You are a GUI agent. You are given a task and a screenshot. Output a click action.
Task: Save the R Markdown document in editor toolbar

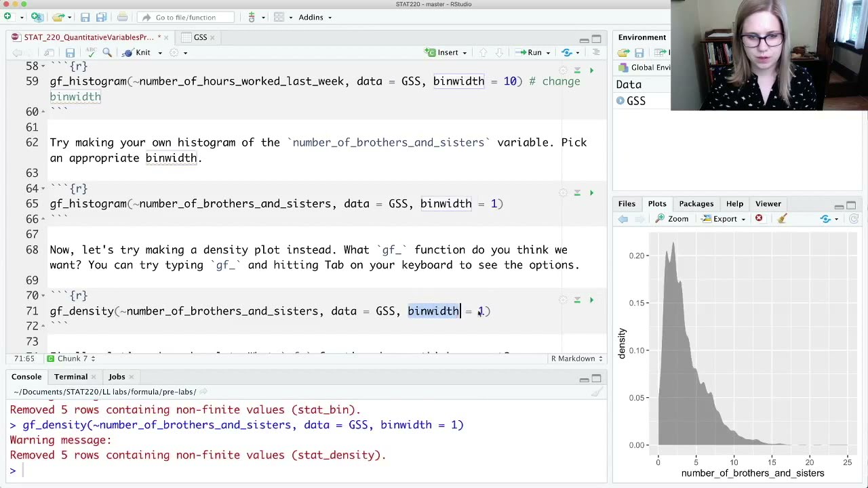point(70,52)
